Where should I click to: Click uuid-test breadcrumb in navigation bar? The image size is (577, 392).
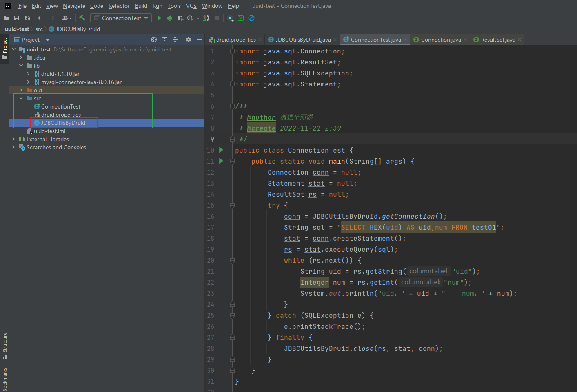tap(17, 29)
